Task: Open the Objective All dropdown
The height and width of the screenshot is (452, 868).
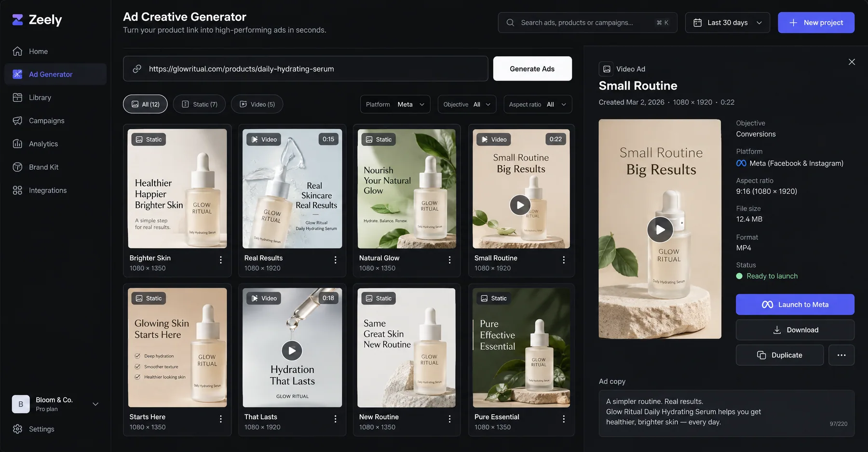Action: tap(467, 104)
